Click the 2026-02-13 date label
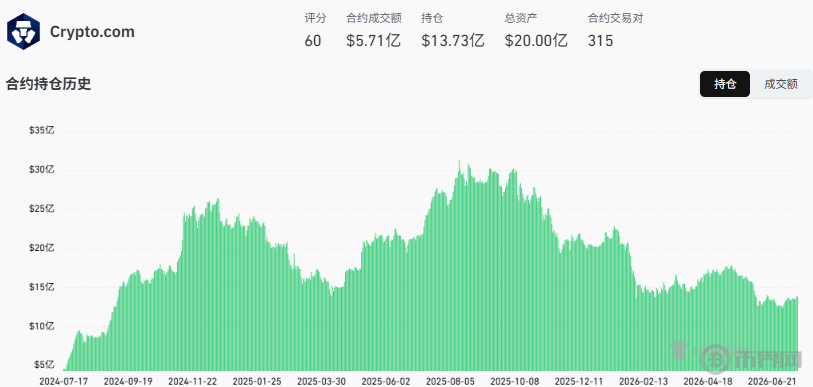This screenshot has height=387, width=813. [643, 381]
